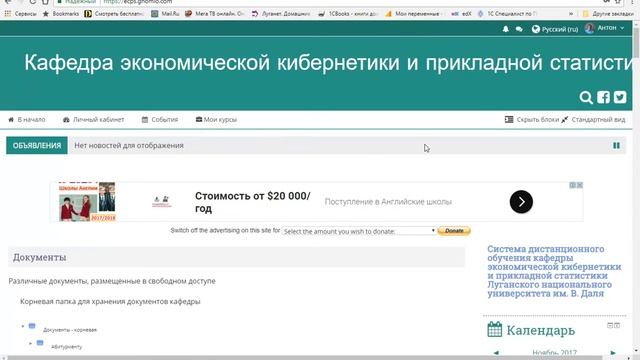Open the edX bookmark
The image size is (640, 360).
coord(461,13)
